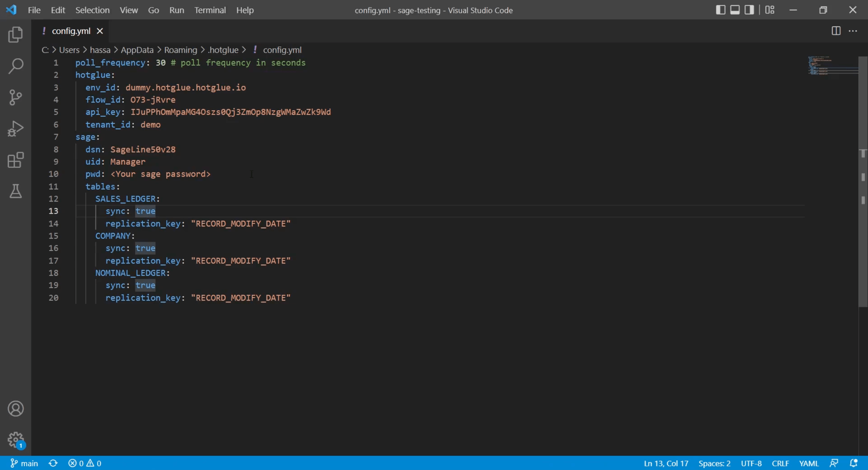Click line number 20 in gutter

pyautogui.click(x=53, y=298)
